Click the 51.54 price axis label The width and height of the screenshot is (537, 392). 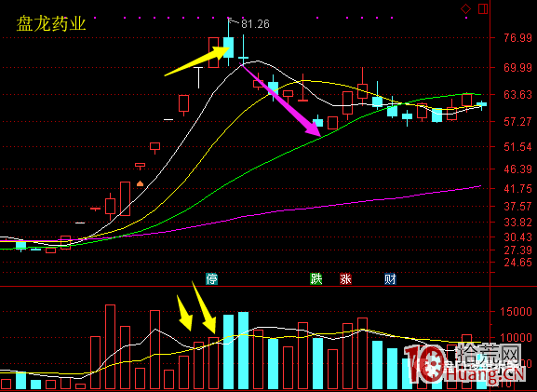517,147
